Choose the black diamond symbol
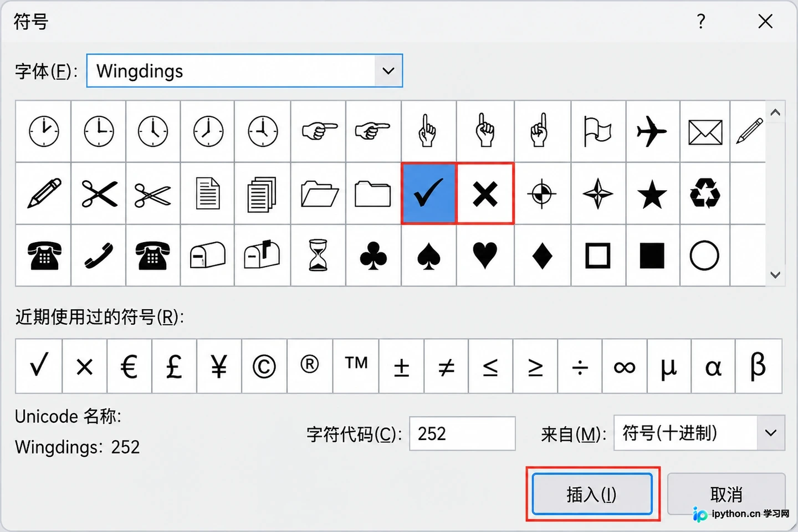Screen dimensions: 798x532 pos(542,255)
